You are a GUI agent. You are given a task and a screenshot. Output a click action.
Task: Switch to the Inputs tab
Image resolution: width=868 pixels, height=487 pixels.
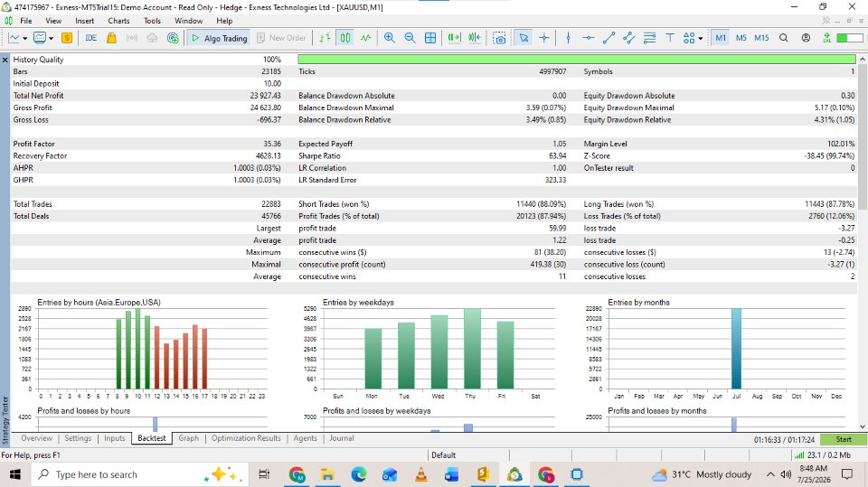(x=115, y=437)
